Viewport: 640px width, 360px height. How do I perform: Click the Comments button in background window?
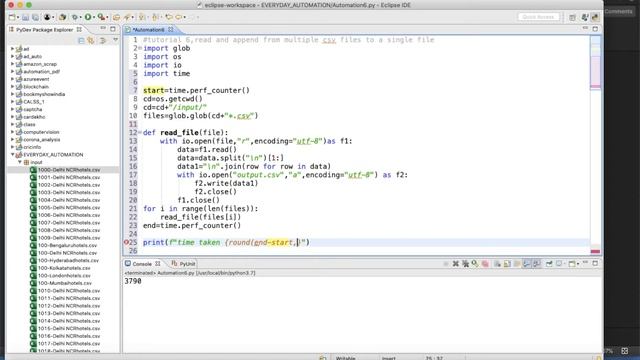click(618, 11)
